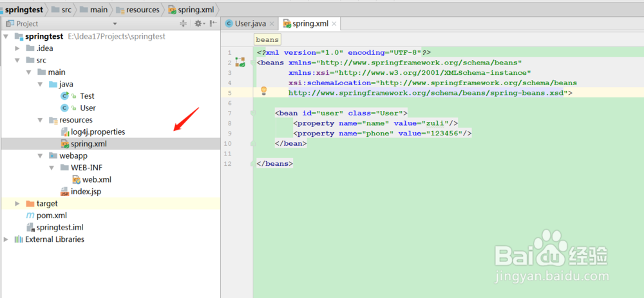Viewport: 644px width, 298px height.
Task: Place cursor on value "123456" text
Action: tap(444, 134)
